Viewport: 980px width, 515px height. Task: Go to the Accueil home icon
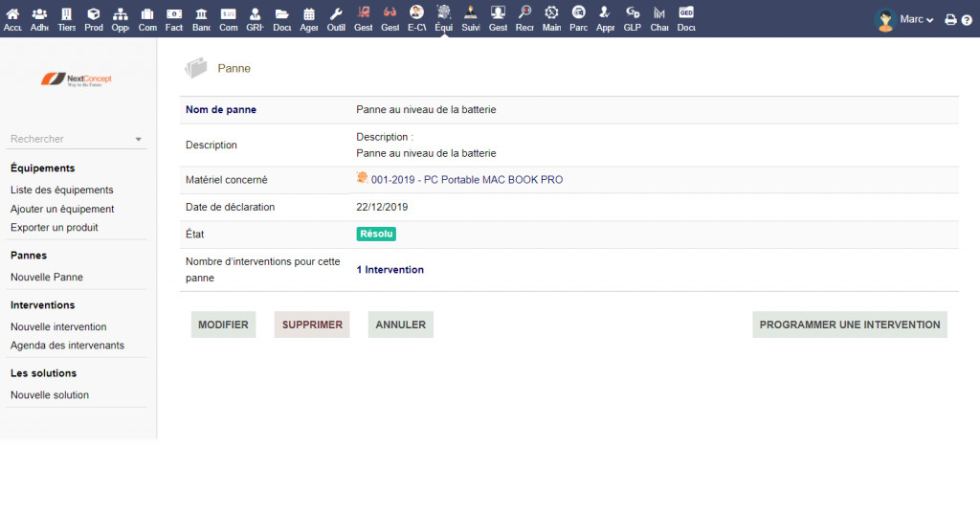point(12,18)
